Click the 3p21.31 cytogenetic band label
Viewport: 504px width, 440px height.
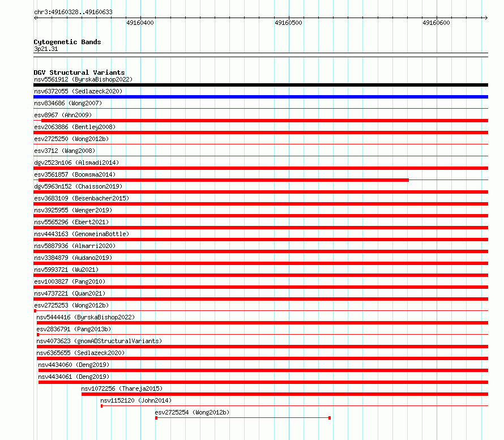[46, 49]
